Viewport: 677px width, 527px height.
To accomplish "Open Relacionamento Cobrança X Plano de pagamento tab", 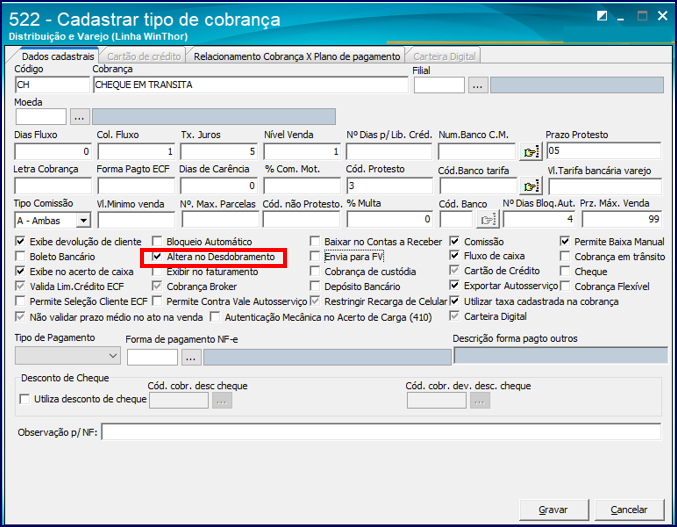I will (297, 57).
